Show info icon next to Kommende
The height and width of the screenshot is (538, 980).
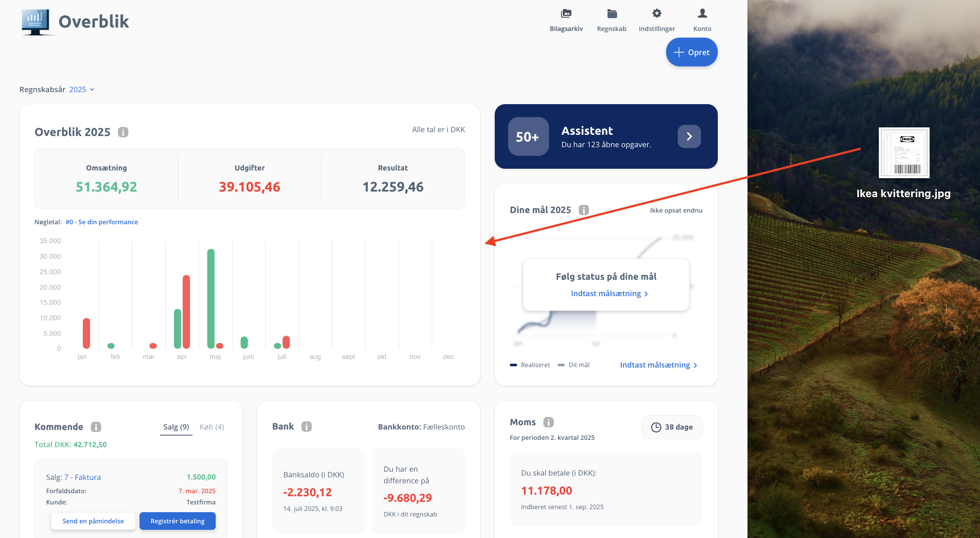pos(96,427)
